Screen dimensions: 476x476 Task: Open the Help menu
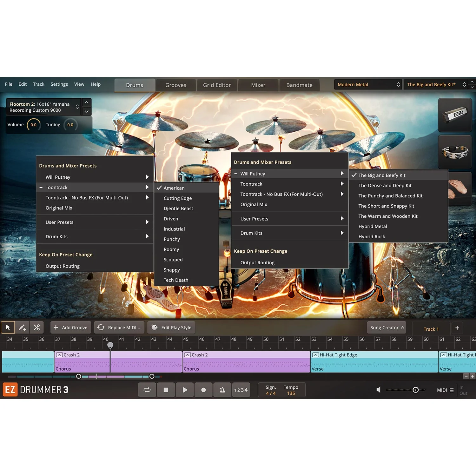point(96,84)
